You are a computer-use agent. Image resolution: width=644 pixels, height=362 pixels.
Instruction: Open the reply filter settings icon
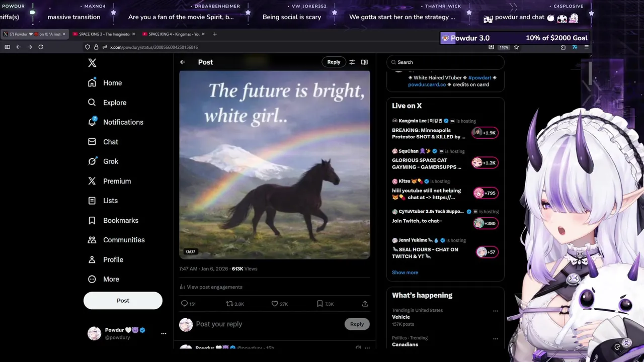click(352, 62)
